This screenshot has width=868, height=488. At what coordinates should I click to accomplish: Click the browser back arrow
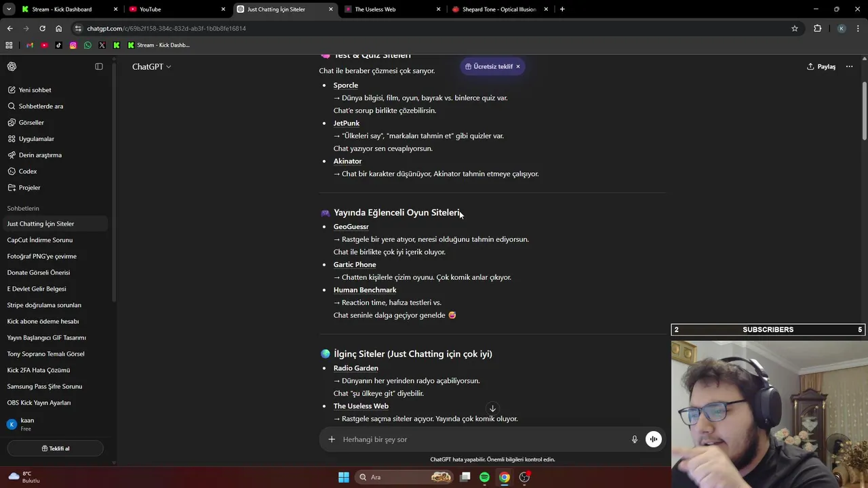pos(9,28)
